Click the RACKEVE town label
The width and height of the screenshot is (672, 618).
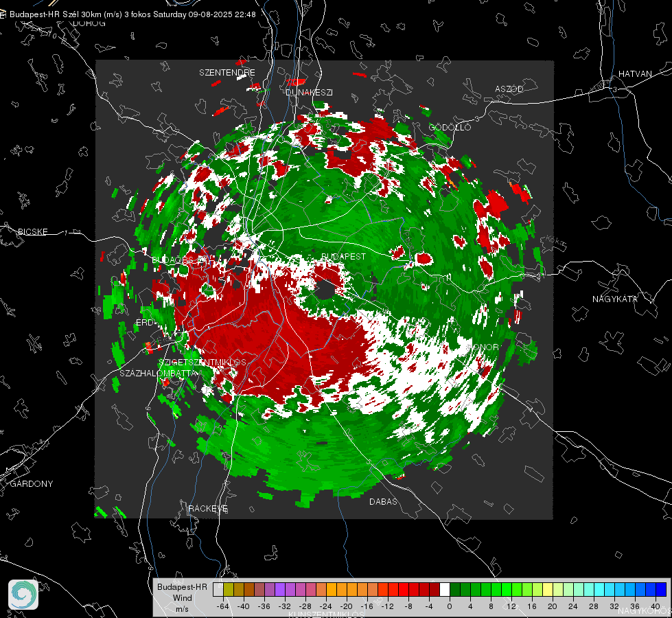pos(208,508)
